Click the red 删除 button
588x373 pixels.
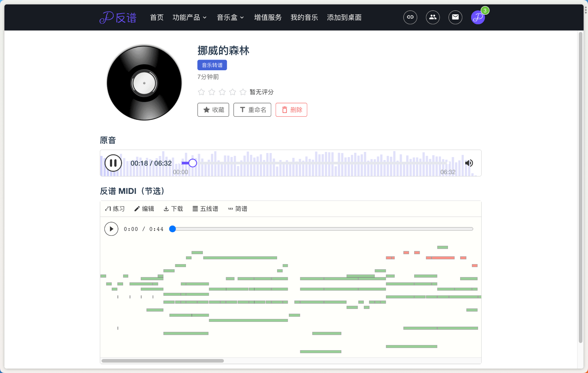coord(291,110)
